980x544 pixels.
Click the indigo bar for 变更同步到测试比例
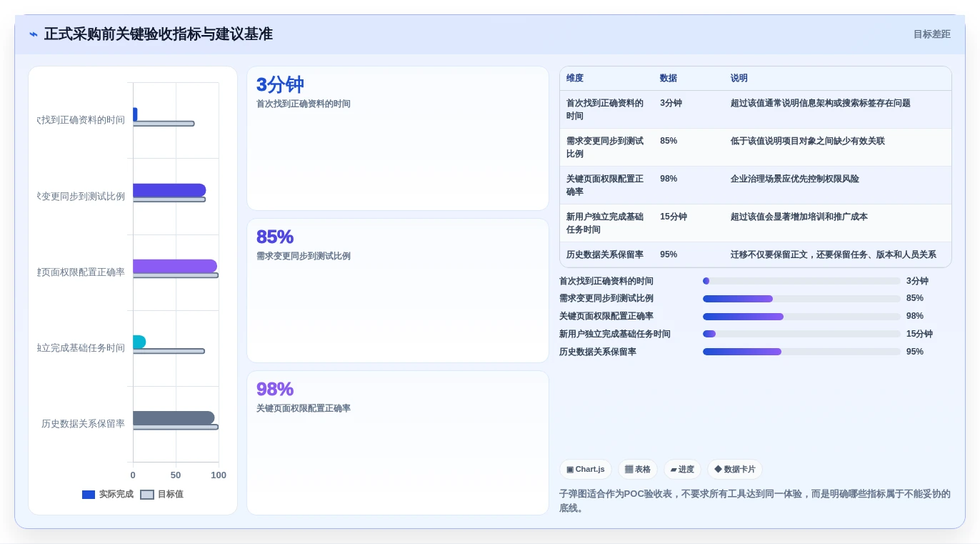pos(169,190)
